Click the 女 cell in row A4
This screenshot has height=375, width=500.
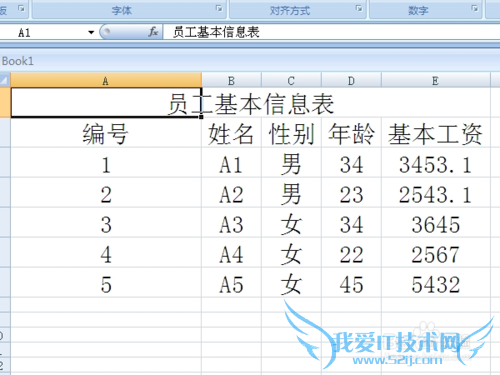click(291, 253)
